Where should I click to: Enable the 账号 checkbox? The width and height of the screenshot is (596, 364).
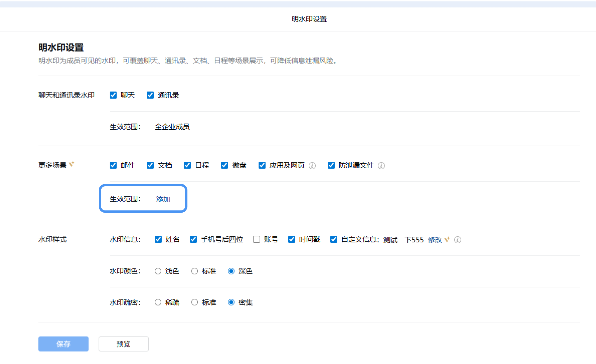[x=256, y=239]
